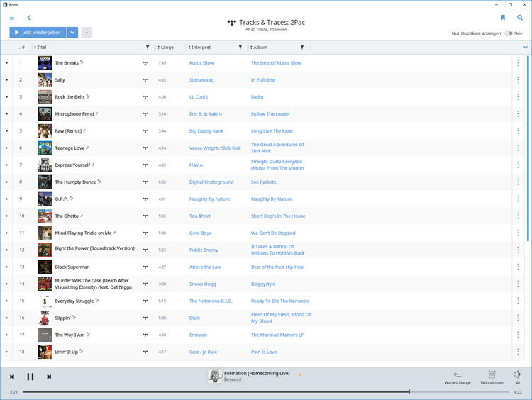
Task: Open the hamburger navigation menu
Action: coord(12,18)
